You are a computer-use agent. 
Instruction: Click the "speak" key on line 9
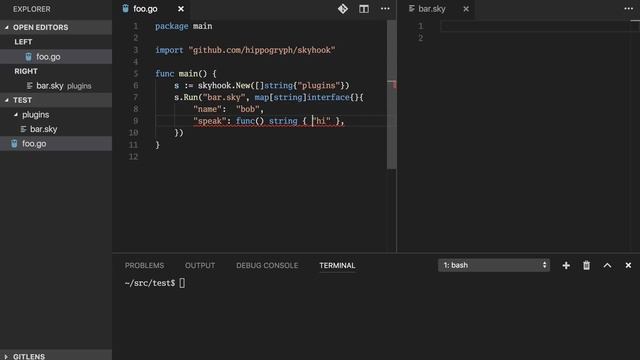[x=210, y=121]
